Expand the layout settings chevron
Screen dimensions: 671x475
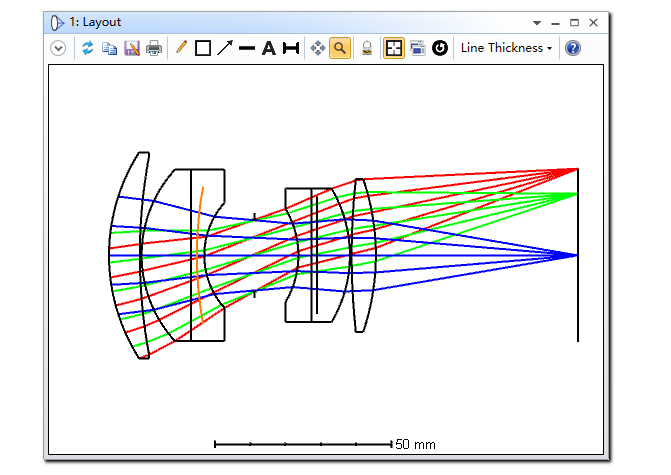(58, 48)
